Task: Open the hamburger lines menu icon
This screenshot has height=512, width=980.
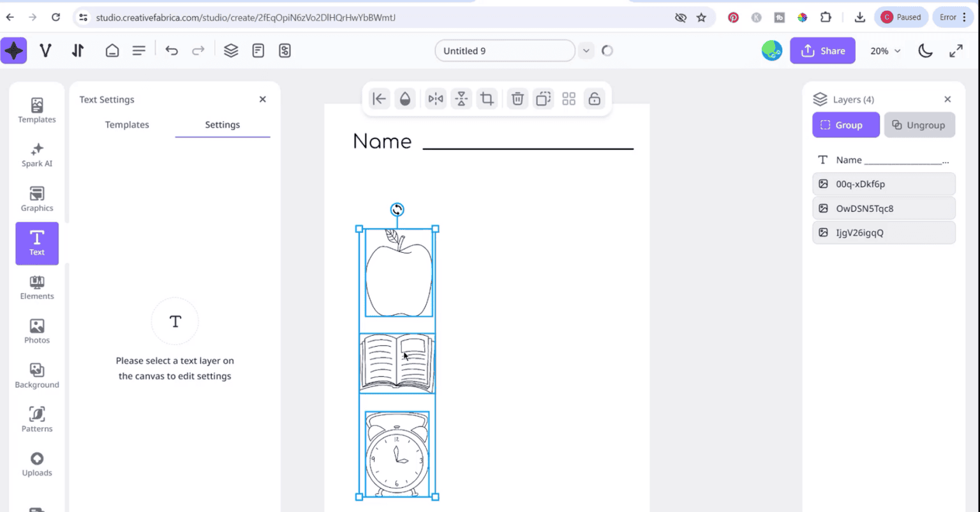Action: point(139,50)
